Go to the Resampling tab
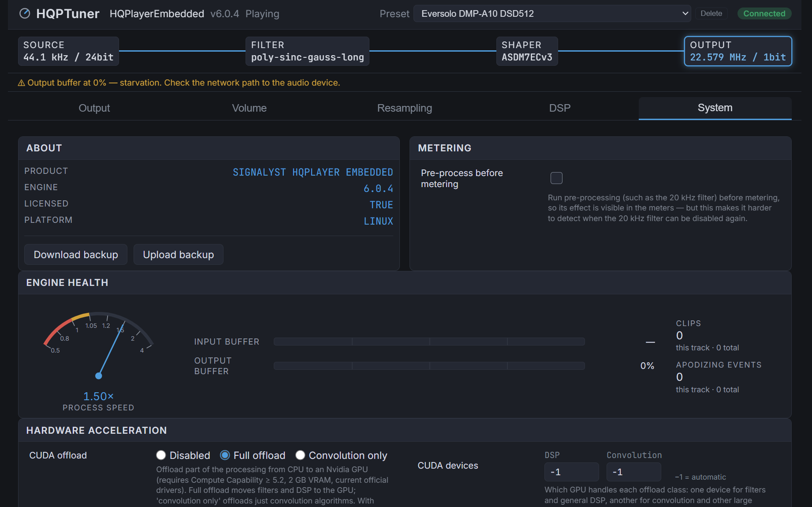 (405, 108)
